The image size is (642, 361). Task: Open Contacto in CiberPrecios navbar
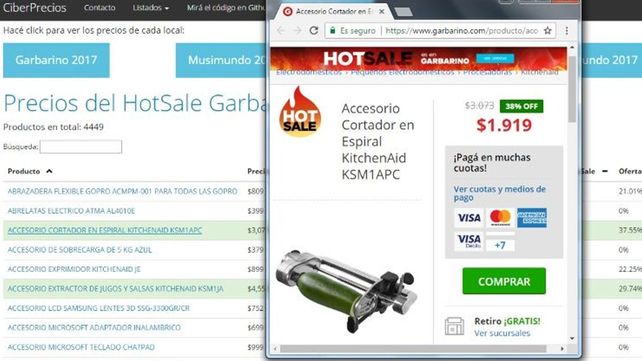[99, 7]
